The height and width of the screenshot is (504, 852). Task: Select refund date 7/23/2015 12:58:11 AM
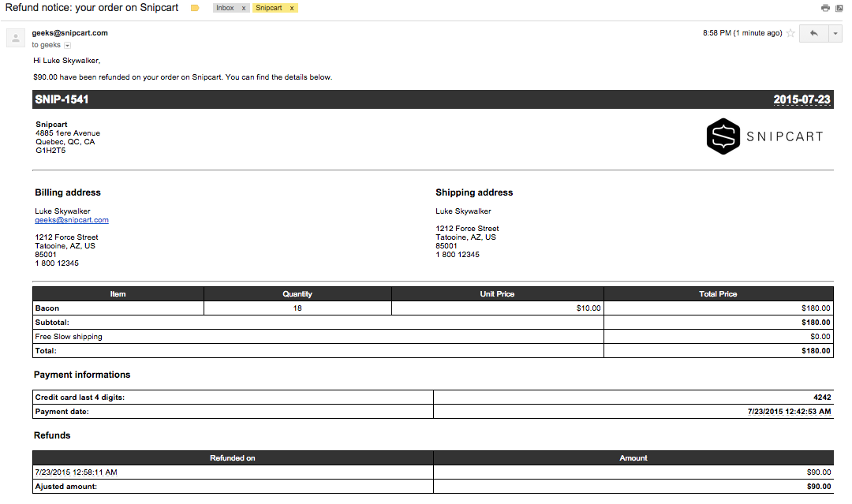pyautogui.click(x=76, y=472)
